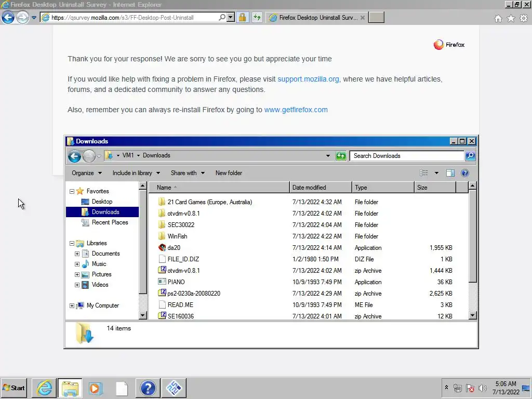This screenshot has height=399, width=532.
Task: Select the PIANO application
Action: (176, 282)
